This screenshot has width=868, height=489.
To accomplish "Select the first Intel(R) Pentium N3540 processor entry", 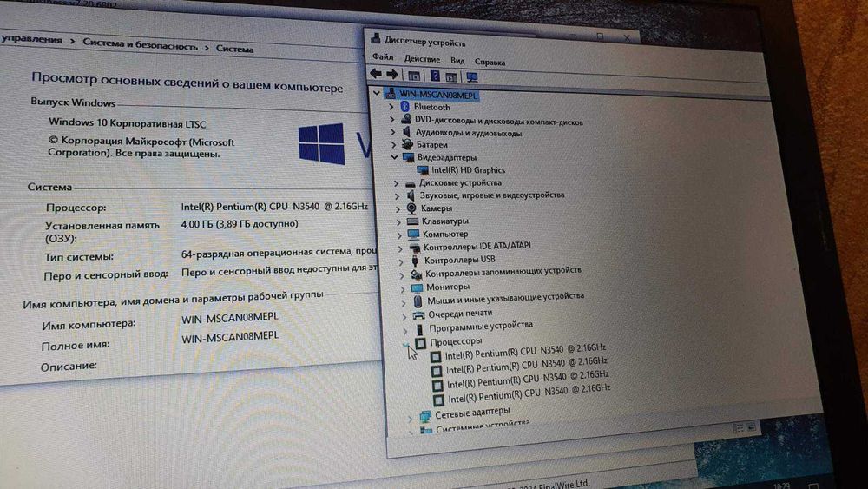I will 525,351.
